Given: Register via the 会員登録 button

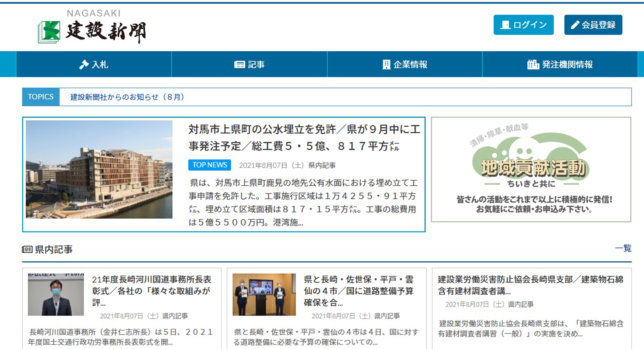Looking at the screenshot, I should (x=593, y=25).
